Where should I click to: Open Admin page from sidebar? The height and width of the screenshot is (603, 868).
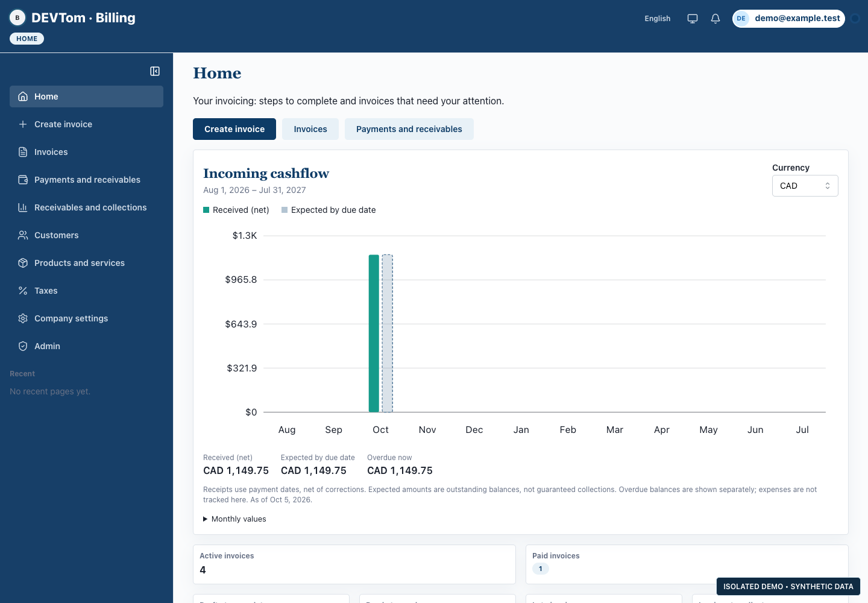[x=86, y=346]
